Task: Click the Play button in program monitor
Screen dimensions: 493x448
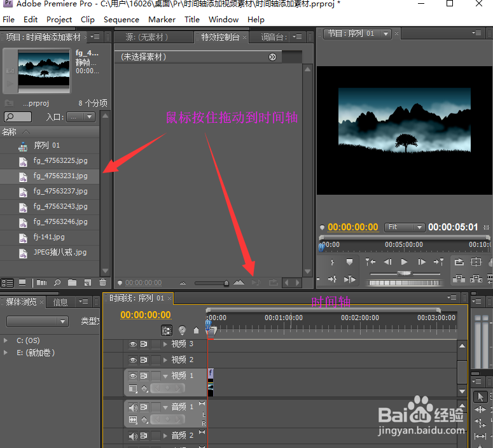Action: click(405, 262)
